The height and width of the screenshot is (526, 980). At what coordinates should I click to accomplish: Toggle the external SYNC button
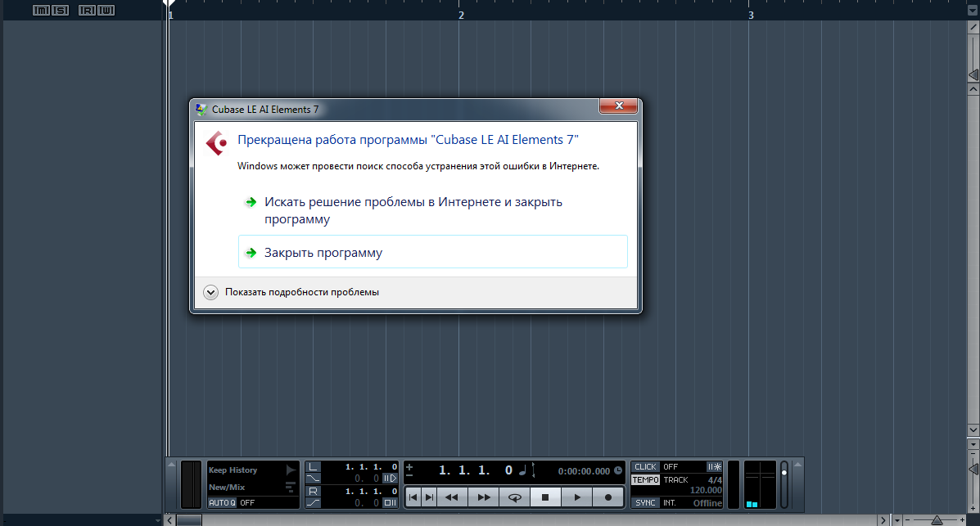coord(645,502)
